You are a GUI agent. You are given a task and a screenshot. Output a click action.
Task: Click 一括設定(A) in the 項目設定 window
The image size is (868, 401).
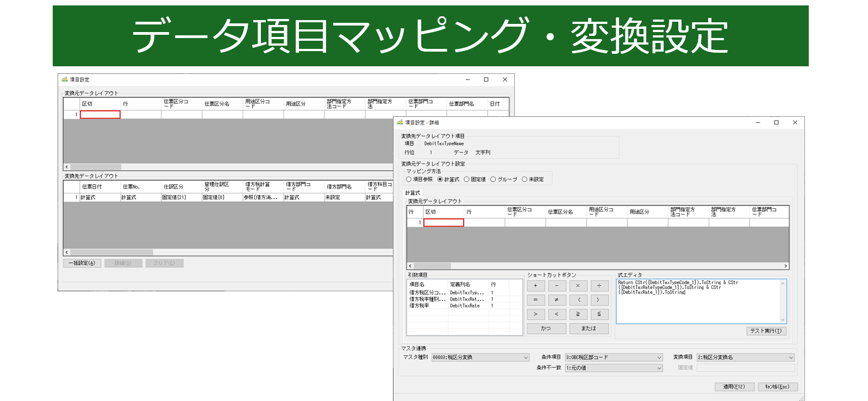click(82, 263)
